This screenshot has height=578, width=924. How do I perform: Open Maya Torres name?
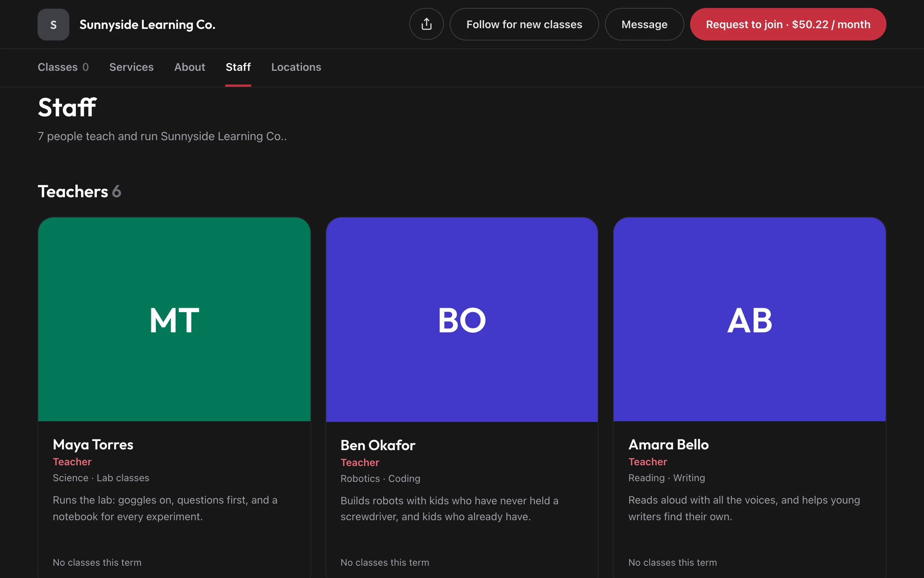93,445
